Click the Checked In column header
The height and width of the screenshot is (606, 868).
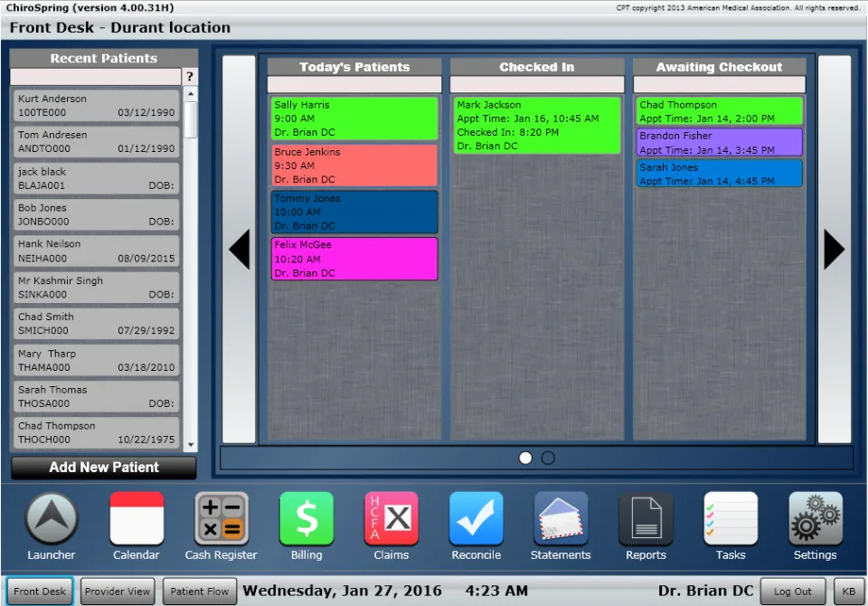537,67
